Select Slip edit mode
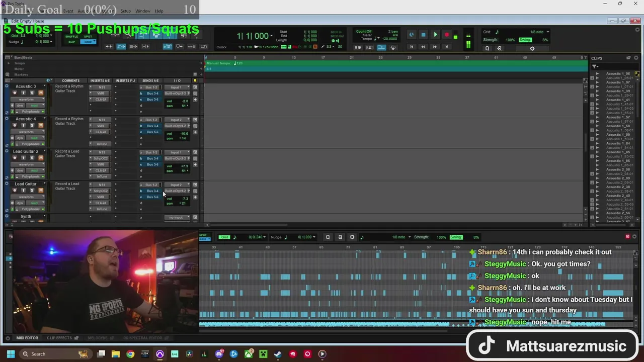Viewport: 644px width, 362px height. click(x=72, y=42)
